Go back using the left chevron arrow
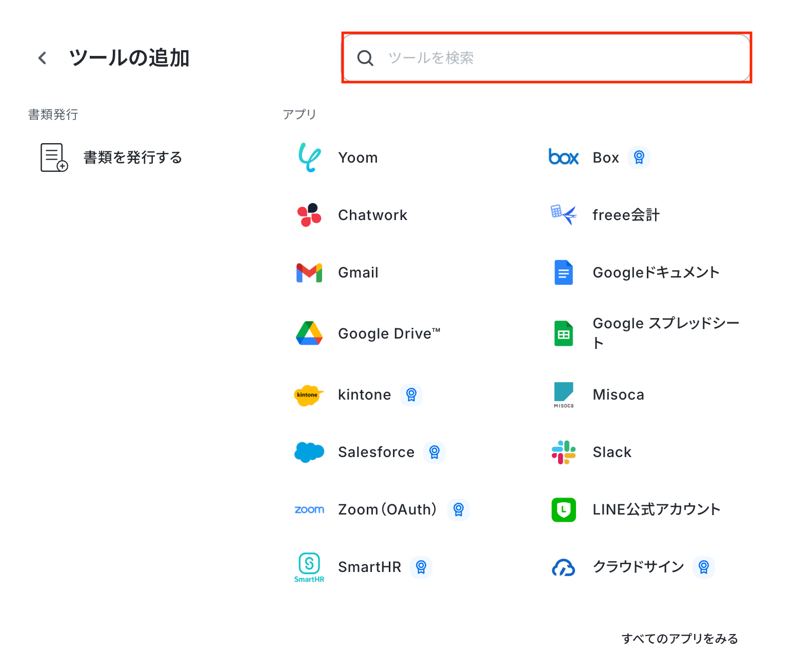Screen dimensions: 791x672 click(43, 58)
